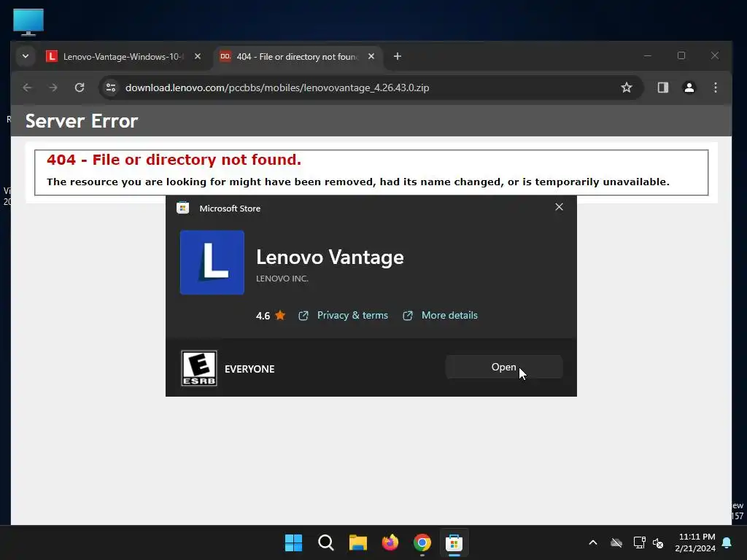Click the 4.6 star rating
The image size is (747, 560).
point(270,315)
